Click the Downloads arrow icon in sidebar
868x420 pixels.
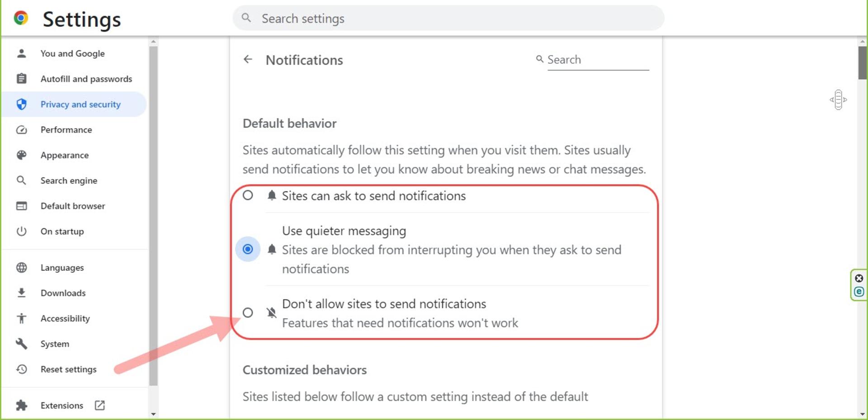(x=21, y=293)
